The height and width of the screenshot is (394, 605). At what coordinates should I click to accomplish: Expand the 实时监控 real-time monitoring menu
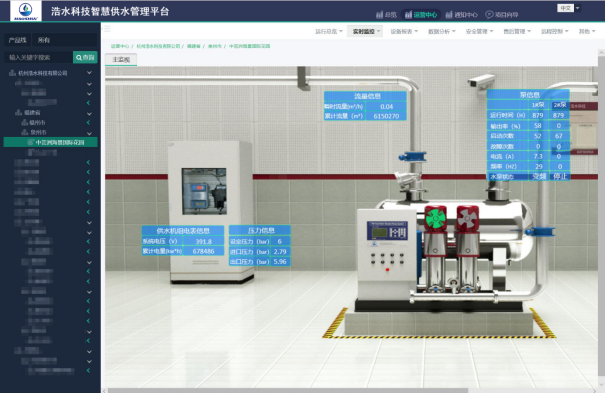(365, 31)
